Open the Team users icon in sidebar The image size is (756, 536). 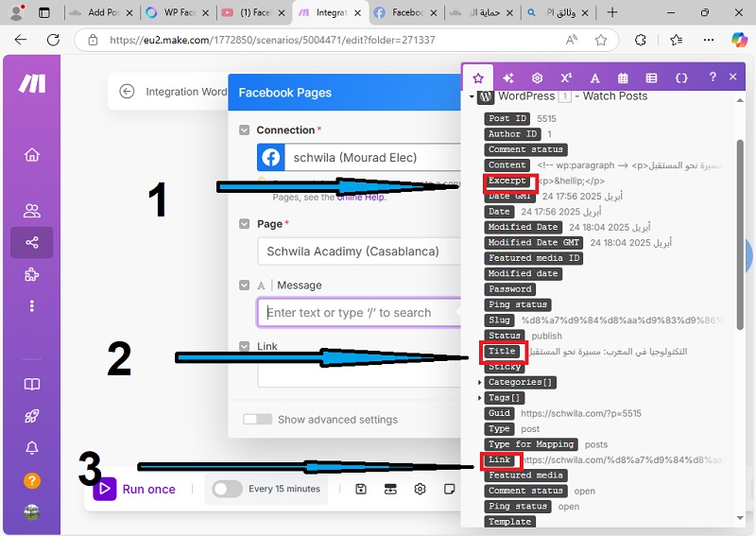(x=32, y=211)
